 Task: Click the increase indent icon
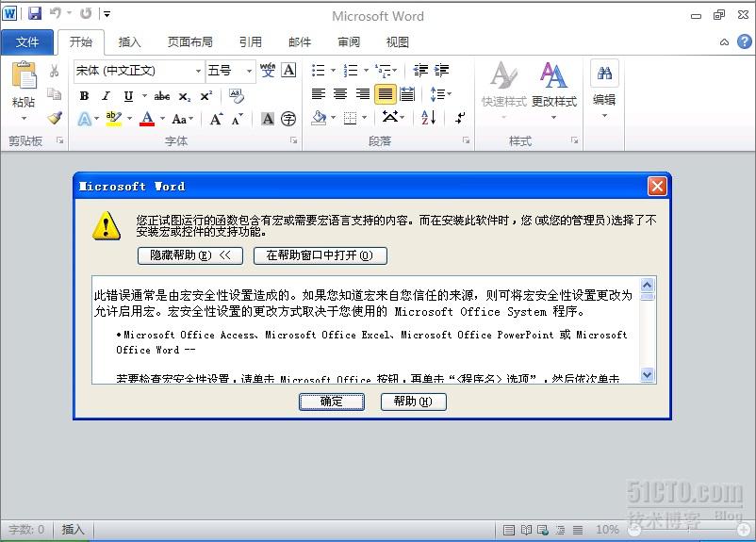coord(442,71)
